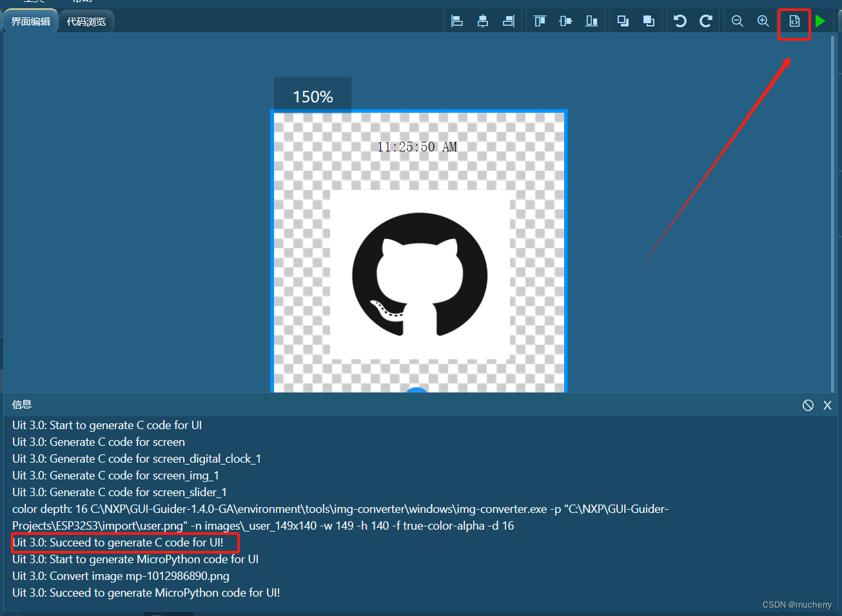Align selected widgets to the left
The width and height of the screenshot is (842, 616).
457,21
